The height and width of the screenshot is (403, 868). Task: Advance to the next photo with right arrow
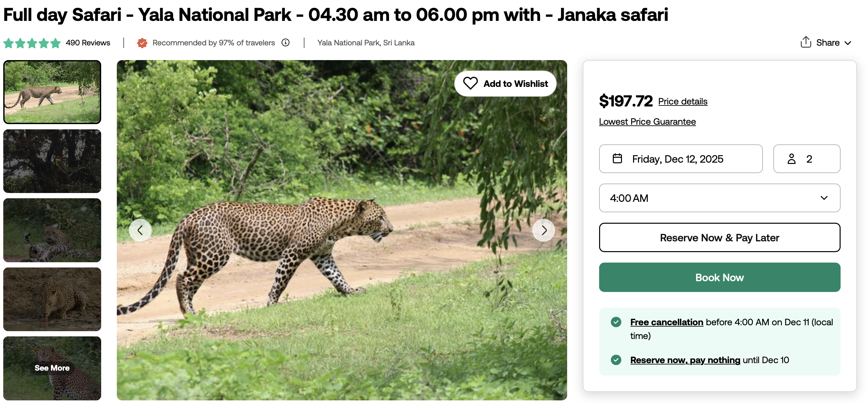click(x=543, y=230)
